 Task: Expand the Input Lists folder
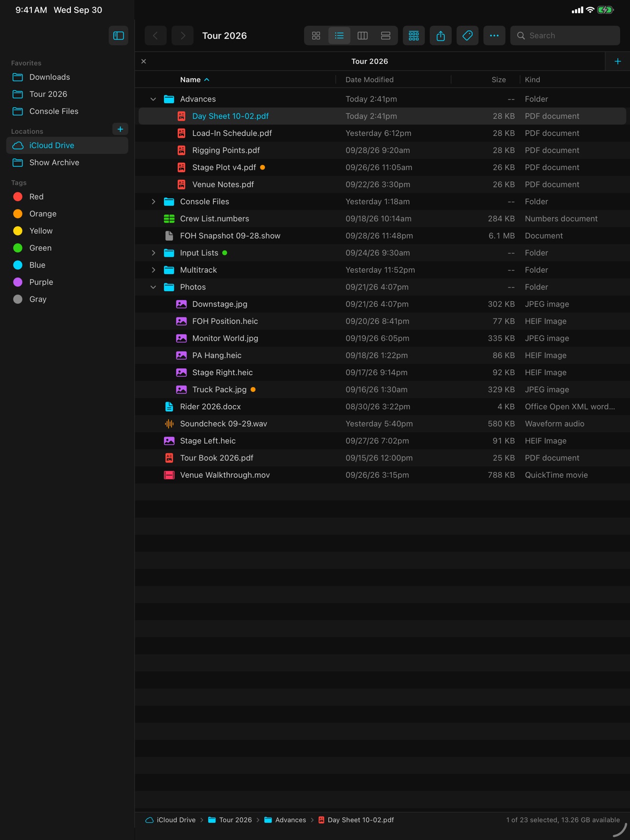[153, 253]
